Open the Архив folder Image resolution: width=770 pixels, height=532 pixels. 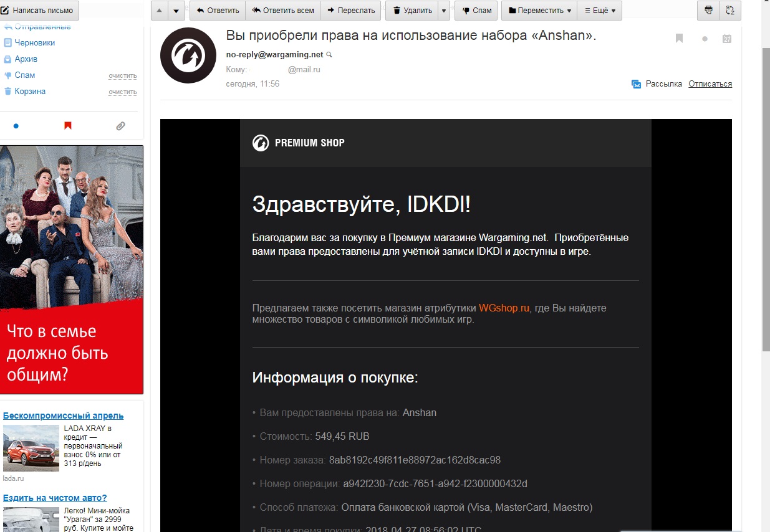click(26, 59)
